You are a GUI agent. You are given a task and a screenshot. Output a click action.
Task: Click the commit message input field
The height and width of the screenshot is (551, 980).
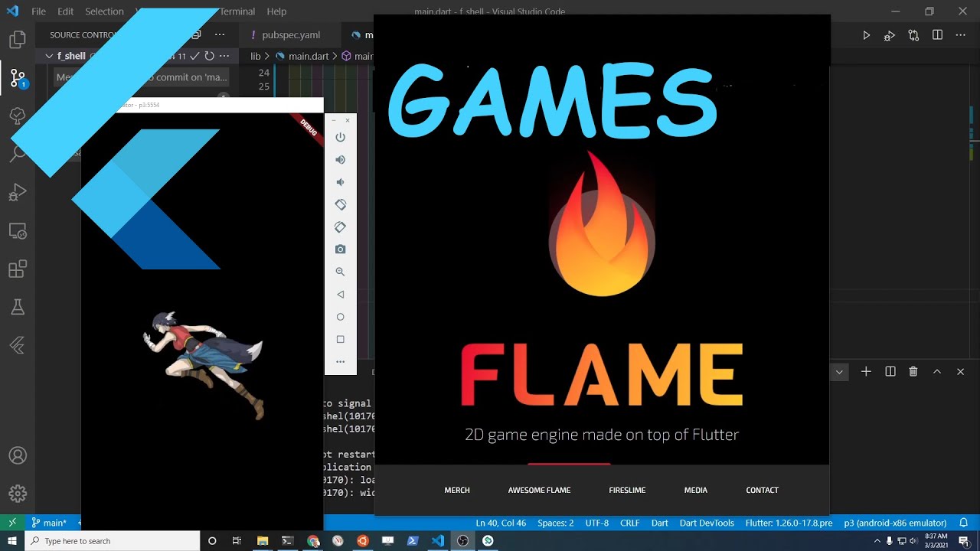(142, 77)
